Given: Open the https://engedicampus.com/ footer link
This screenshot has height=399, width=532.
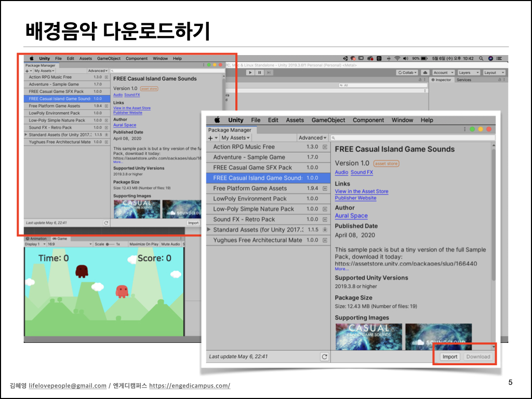Looking at the screenshot, I should [190, 386].
